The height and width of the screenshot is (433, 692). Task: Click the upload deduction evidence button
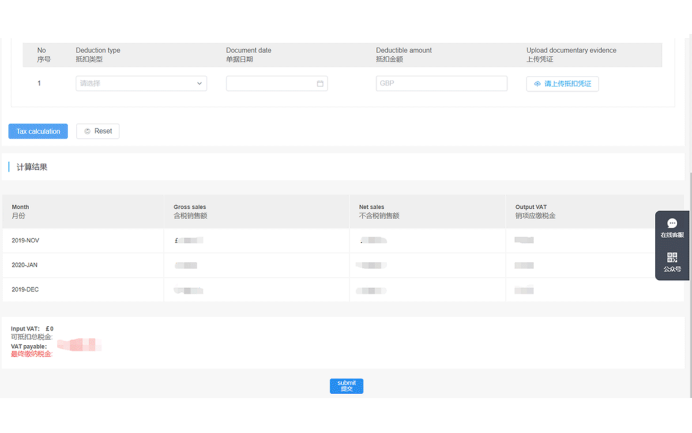[x=562, y=84]
